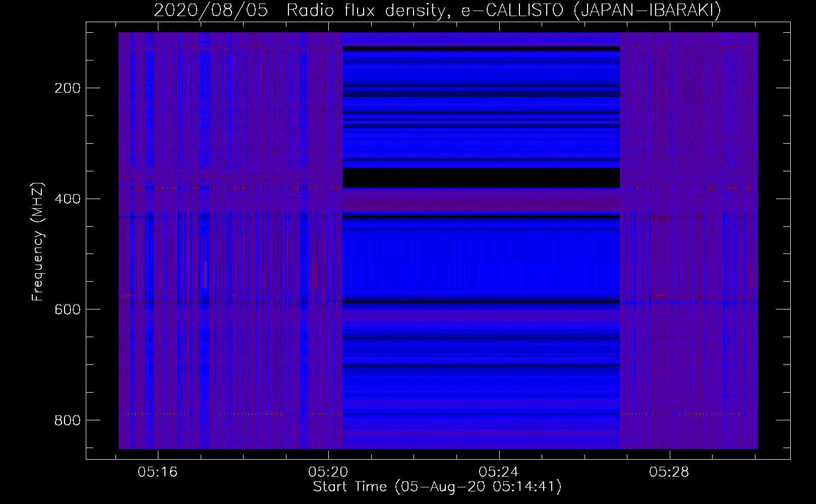
Task: Click the 400 frequency tick label
Action: pyautogui.click(x=68, y=199)
